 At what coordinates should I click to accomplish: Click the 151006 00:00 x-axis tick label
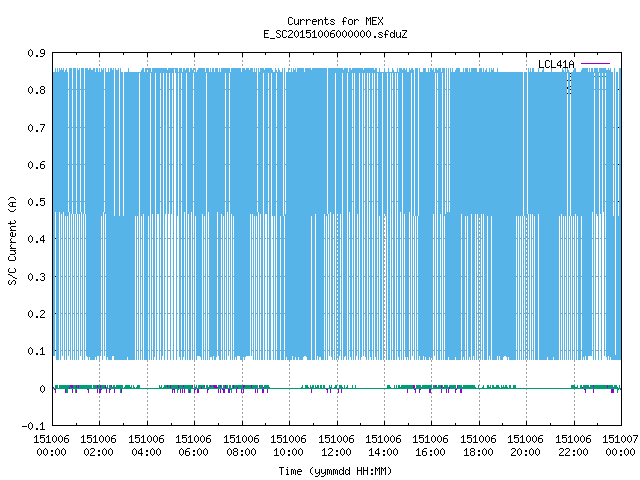click(x=51, y=446)
